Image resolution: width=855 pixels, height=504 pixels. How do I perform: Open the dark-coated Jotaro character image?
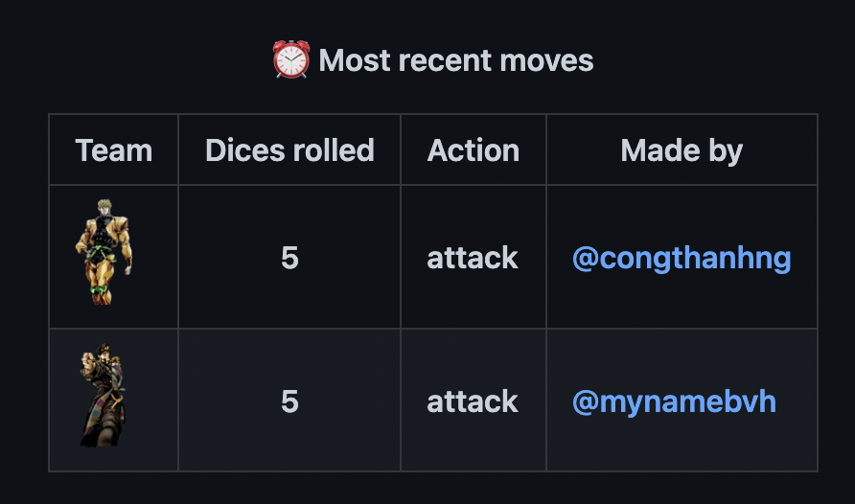[104, 396]
